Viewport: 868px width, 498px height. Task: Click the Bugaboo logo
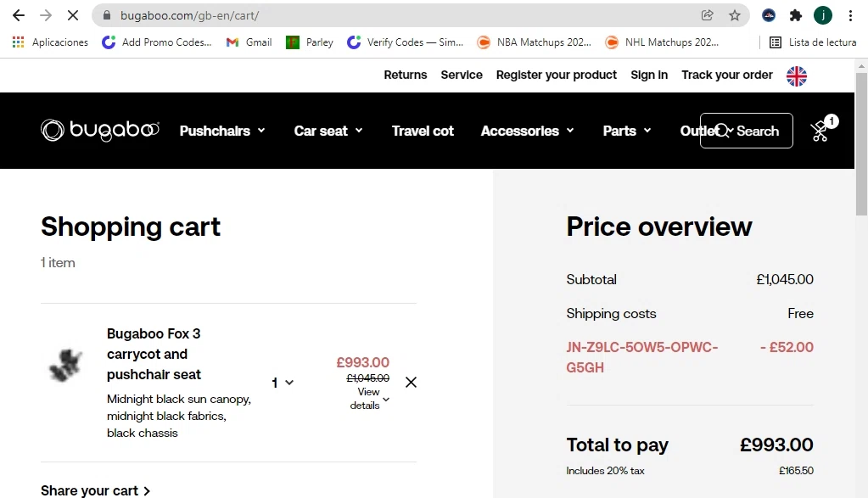tap(100, 131)
